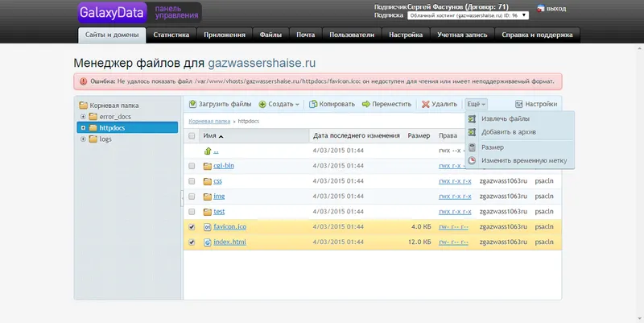Switch to the Файлы tab
Image resolution: width=644 pixels, height=323 pixels.
[x=270, y=35]
